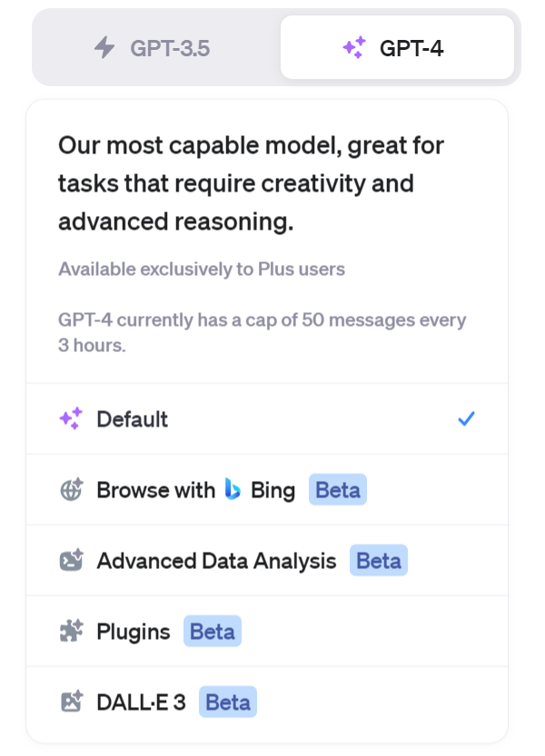Click the Advanced Data Analysis terminal icon
Image resolution: width=545 pixels, height=756 pixels.
72,560
